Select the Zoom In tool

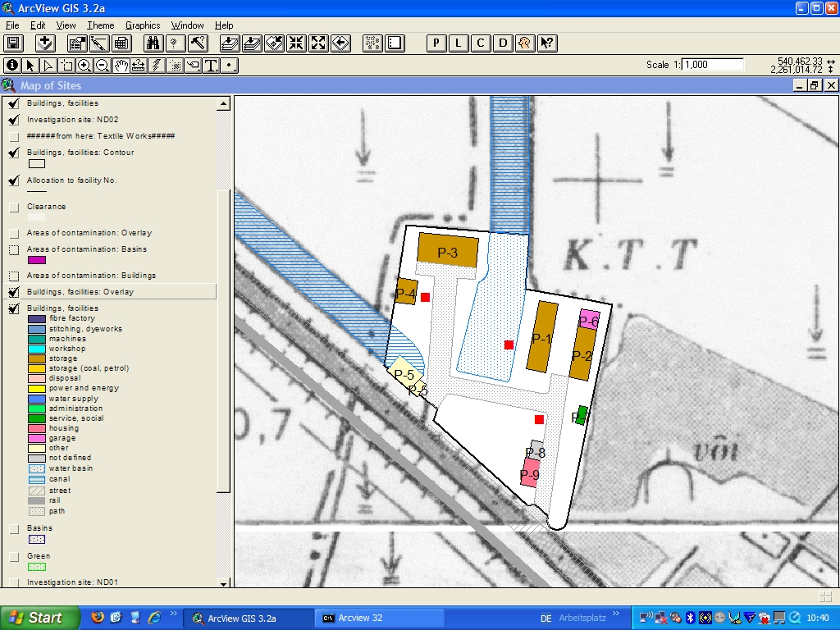click(x=84, y=66)
